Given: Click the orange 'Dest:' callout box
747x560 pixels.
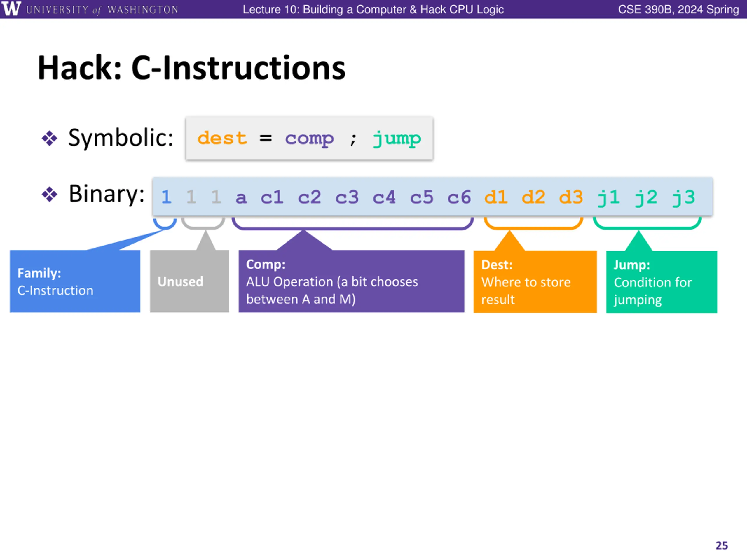Looking at the screenshot, I should [x=535, y=281].
